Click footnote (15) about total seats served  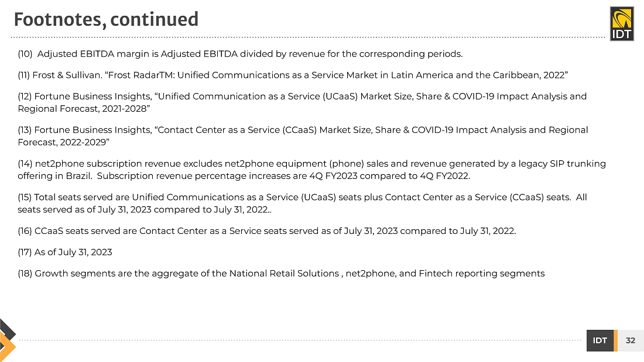click(x=302, y=198)
